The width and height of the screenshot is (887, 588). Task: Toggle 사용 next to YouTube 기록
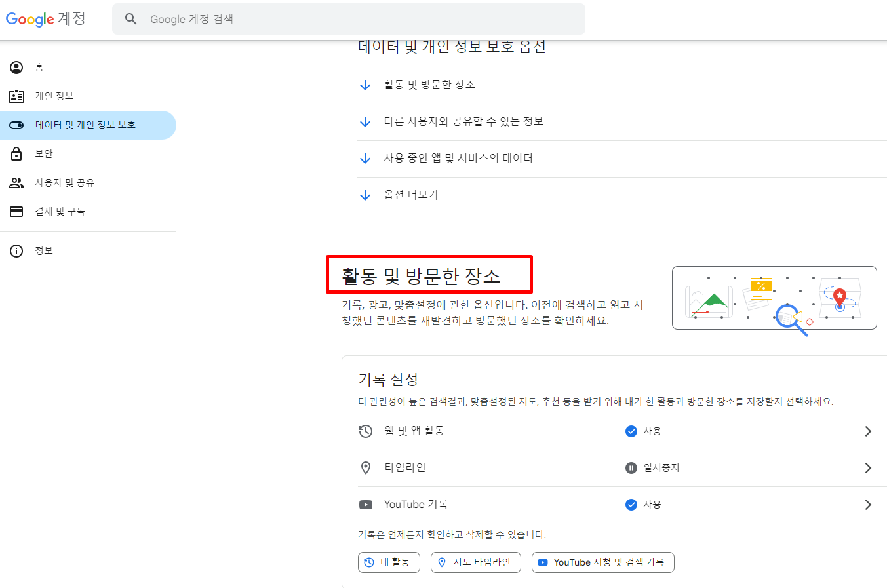(x=631, y=504)
